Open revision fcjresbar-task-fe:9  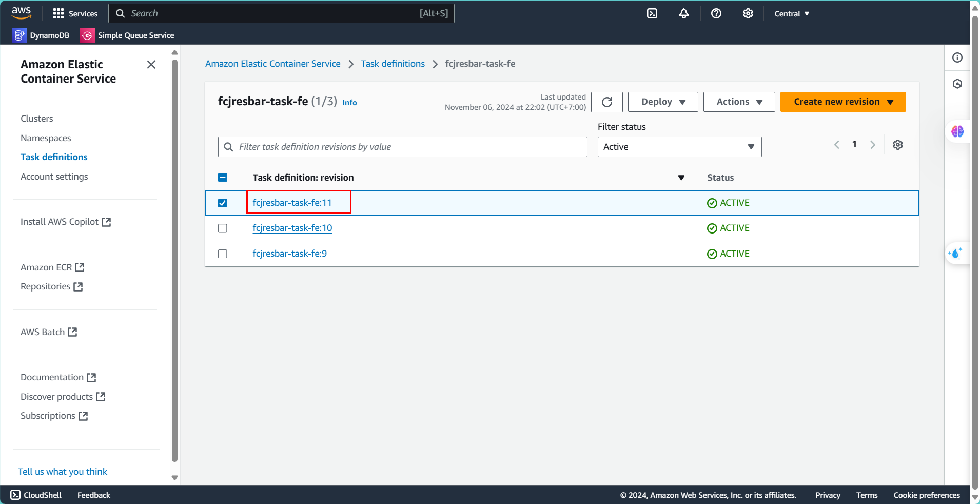pos(289,254)
